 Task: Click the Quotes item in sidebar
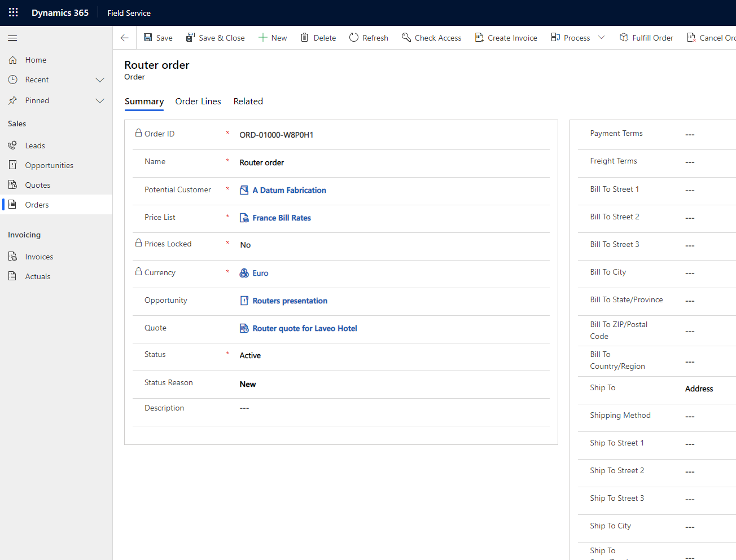pos(56,185)
